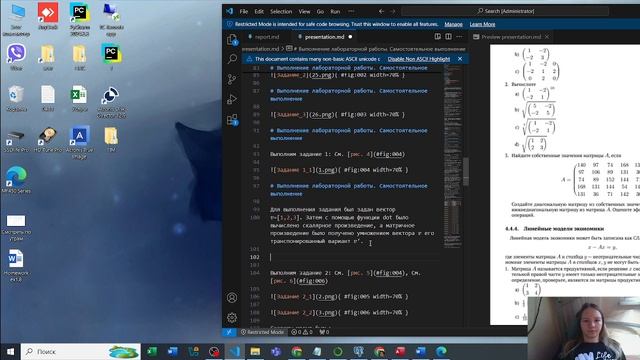Dismiss the non-ASCII unicode notification
Viewport: 640px width, 360px height.
click(x=460, y=59)
